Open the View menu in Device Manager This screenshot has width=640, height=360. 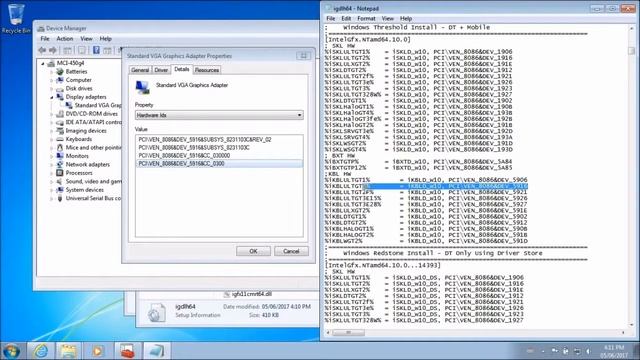pos(86,39)
